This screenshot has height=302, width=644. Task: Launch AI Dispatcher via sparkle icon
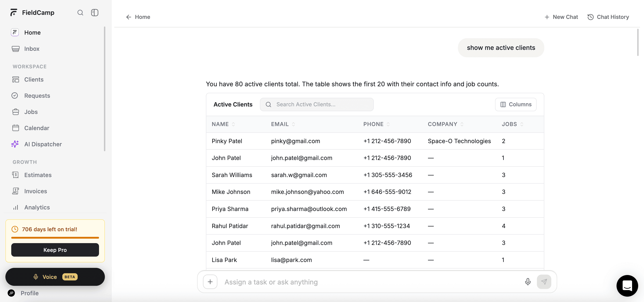[x=15, y=144]
